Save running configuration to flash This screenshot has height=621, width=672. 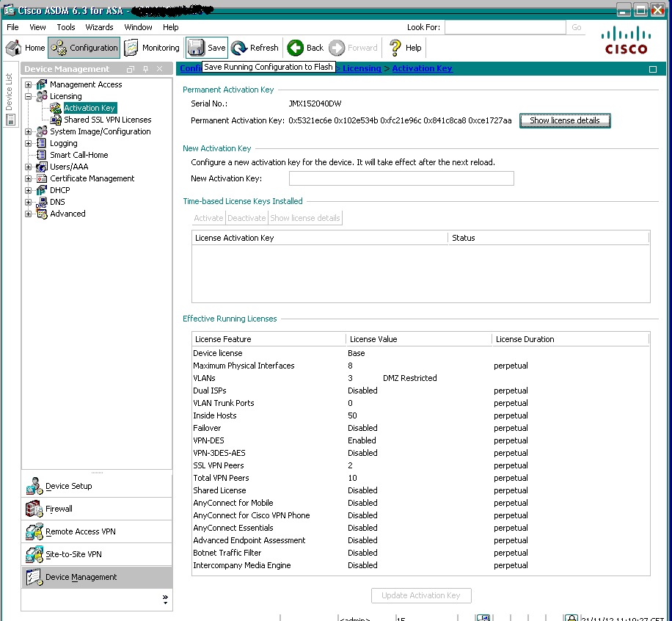tap(207, 48)
